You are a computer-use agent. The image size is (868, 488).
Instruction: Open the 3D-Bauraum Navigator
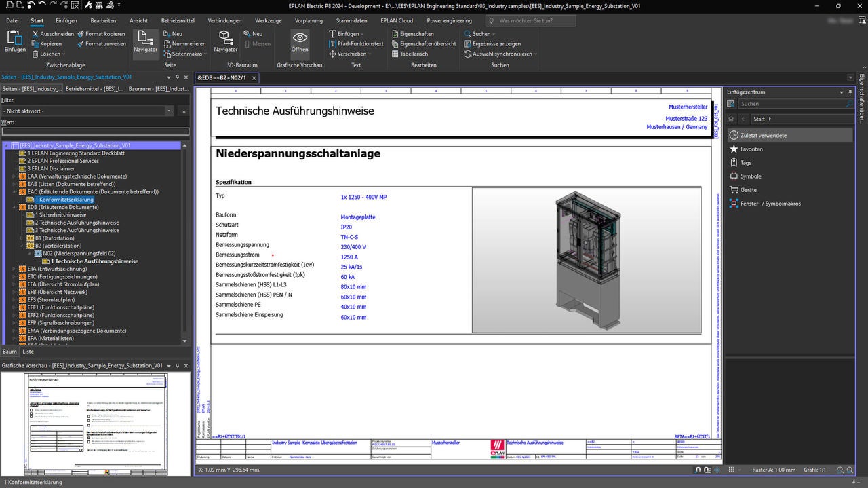point(225,41)
